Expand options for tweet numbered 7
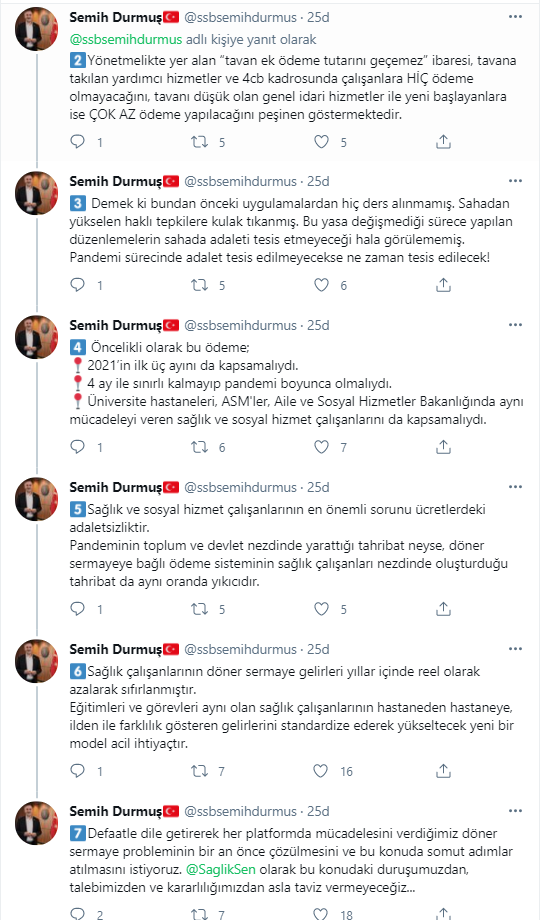545x920 pixels. (515, 811)
